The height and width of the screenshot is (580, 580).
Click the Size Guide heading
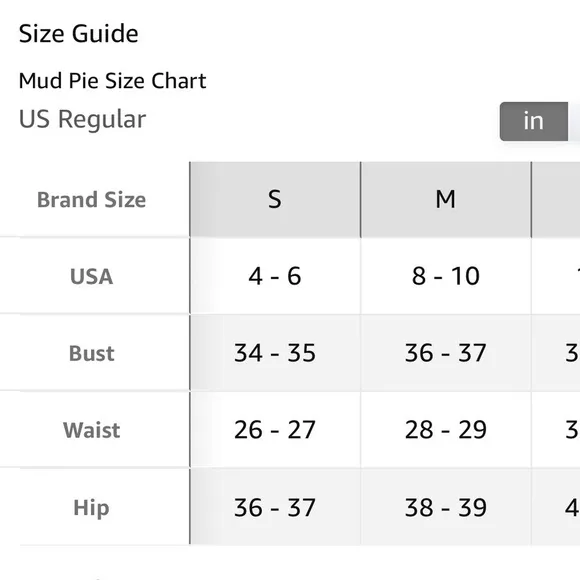tap(78, 34)
